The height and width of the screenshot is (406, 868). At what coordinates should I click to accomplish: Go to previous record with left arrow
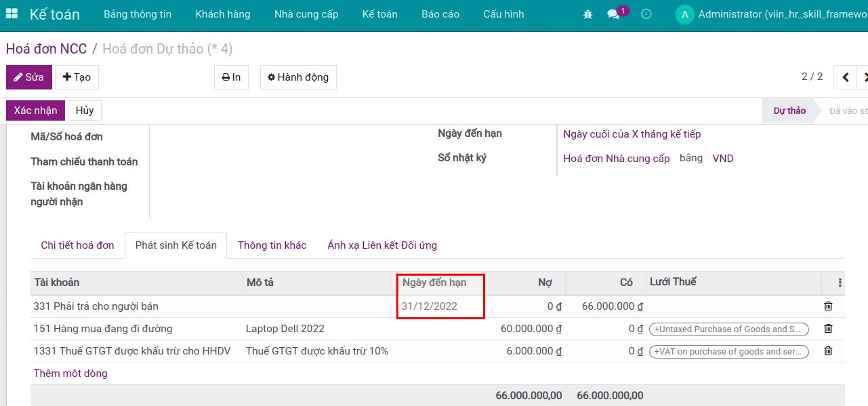[x=845, y=77]
